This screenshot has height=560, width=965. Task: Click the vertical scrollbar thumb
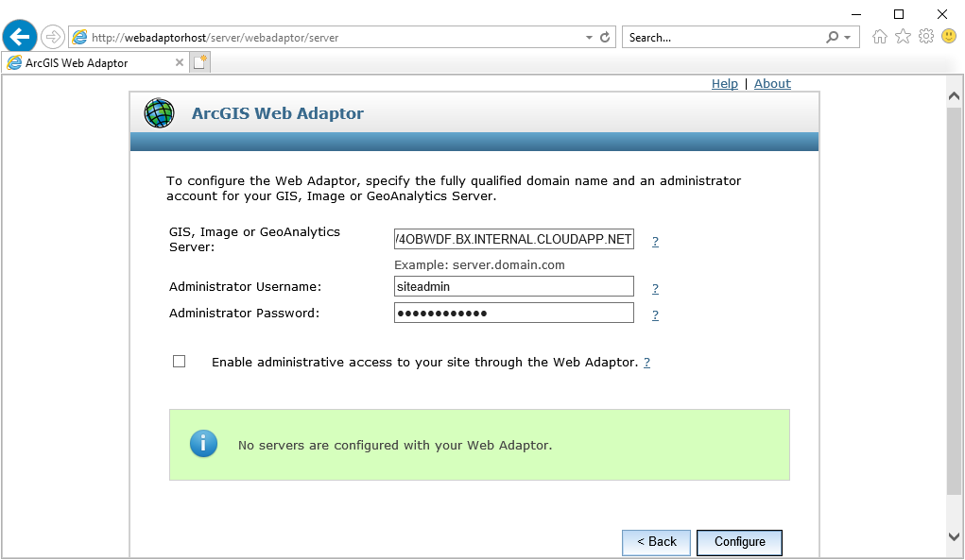coord(954,301)
